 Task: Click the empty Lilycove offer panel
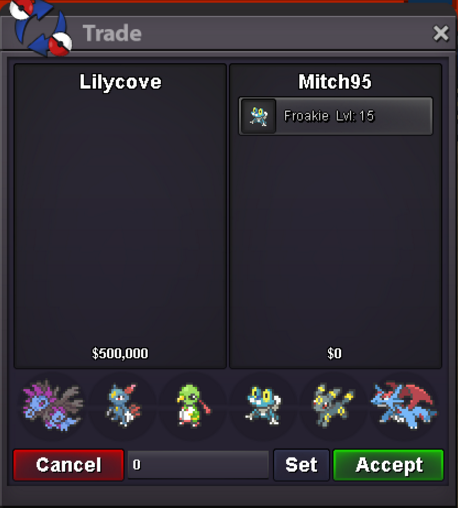pyautogui.click(x=120, y=217)
